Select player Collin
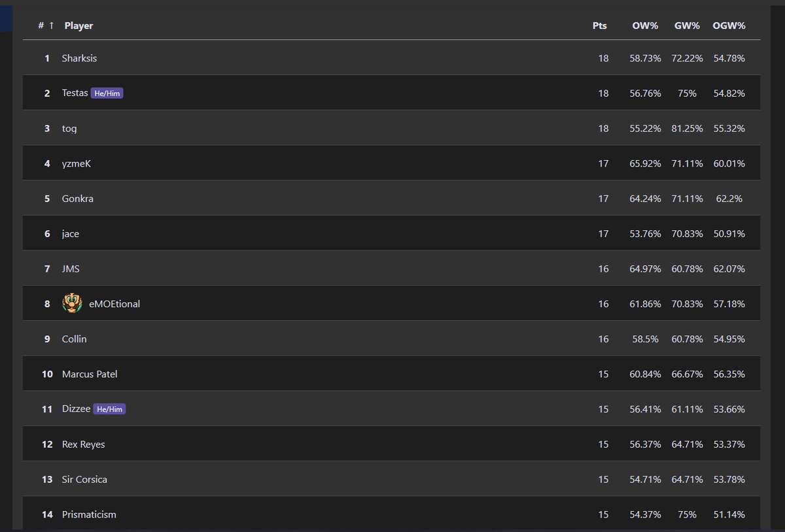Viewport: 785px width, 532px height. point(74,339)
